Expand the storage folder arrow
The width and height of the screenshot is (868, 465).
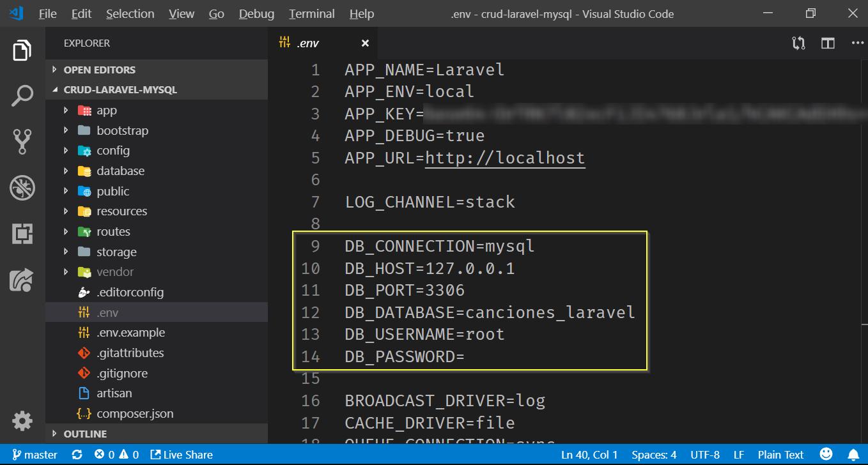coord(66,252)
